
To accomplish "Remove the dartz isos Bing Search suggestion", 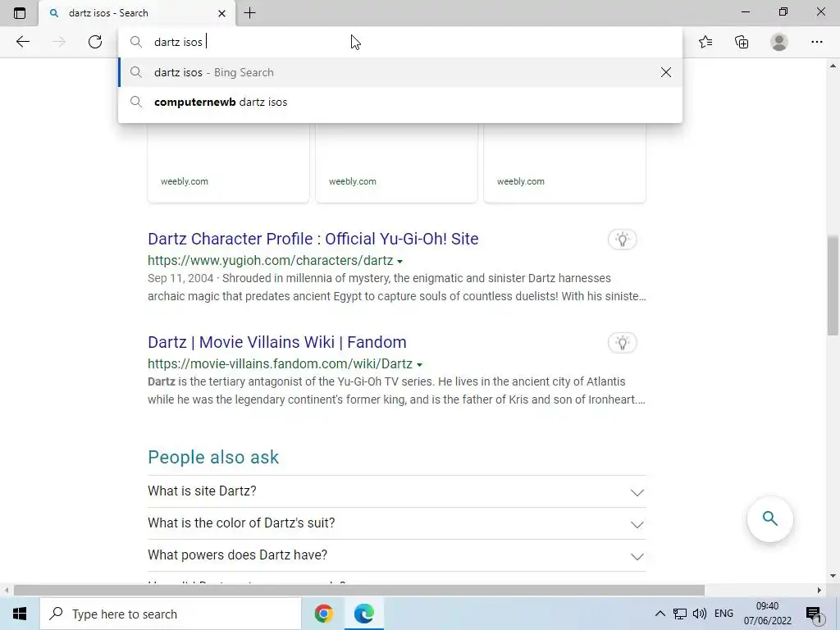I will coord(666,72).
